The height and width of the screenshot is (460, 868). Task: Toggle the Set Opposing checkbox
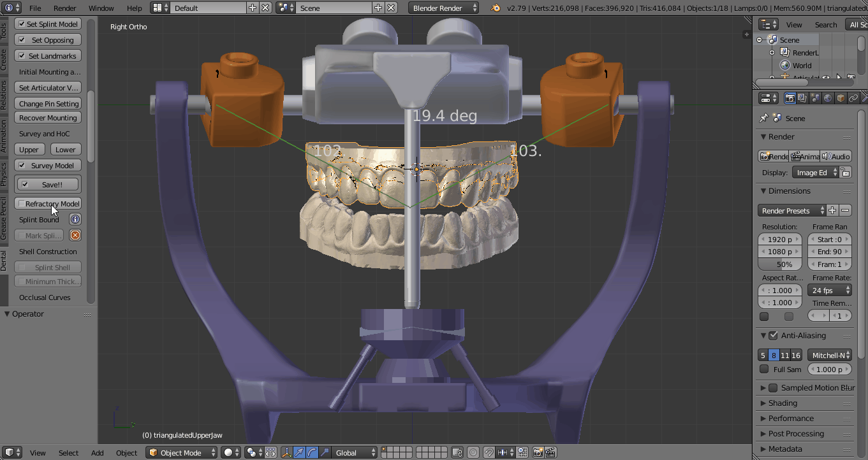[x=22, y=40]
